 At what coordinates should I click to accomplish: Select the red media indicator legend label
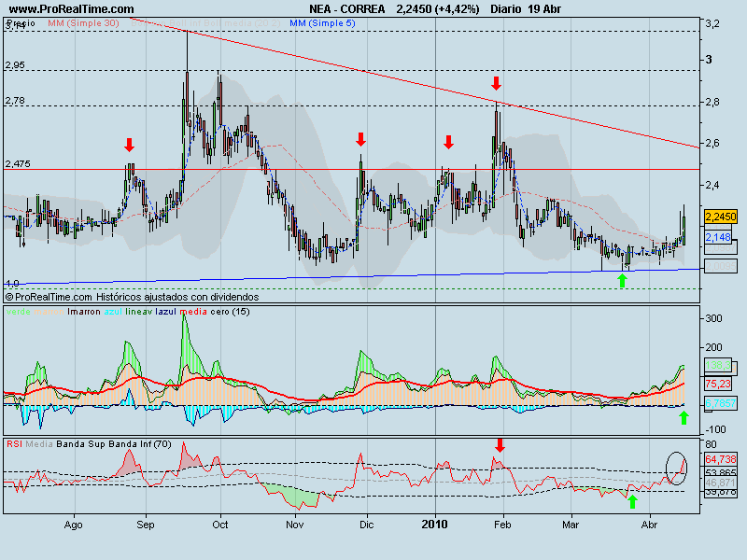click(193, 312)
